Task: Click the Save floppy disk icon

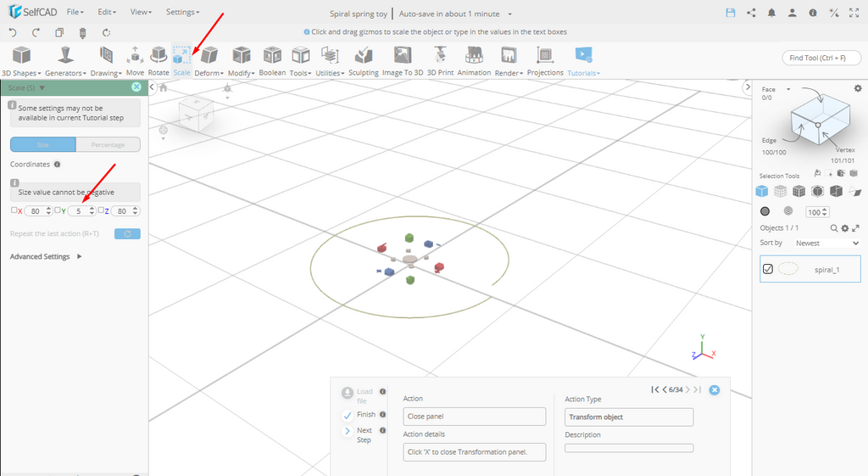Action: pyautogui.click(x=731, y=13)
